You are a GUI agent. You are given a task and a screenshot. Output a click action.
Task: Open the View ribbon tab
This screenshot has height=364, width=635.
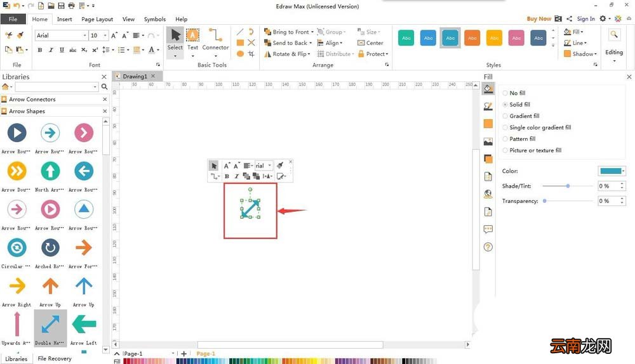(128, 19)
